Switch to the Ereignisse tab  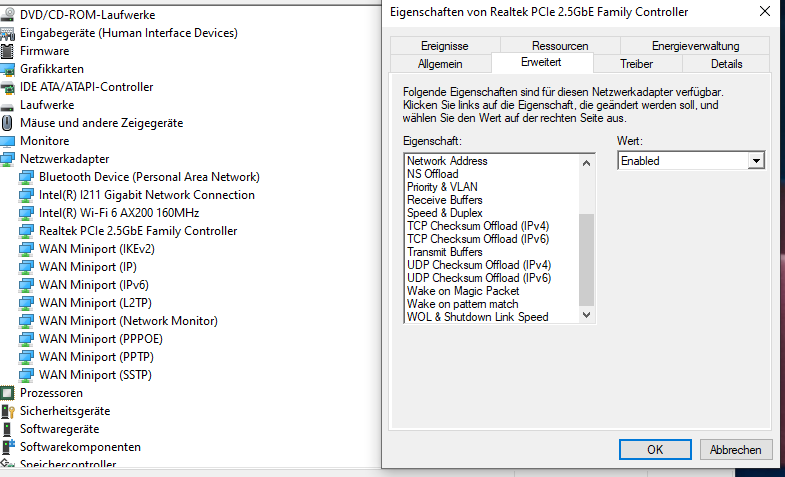pos(445,46)
